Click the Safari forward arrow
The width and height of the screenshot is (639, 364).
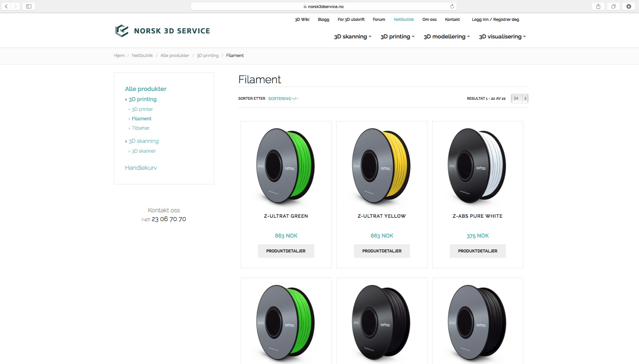pyautogui.click(x=16, y=6)
